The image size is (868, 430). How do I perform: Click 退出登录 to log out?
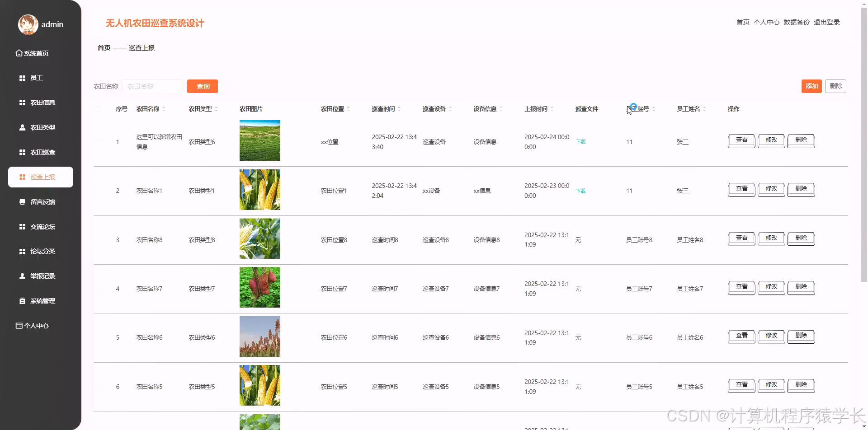point(827,22)
